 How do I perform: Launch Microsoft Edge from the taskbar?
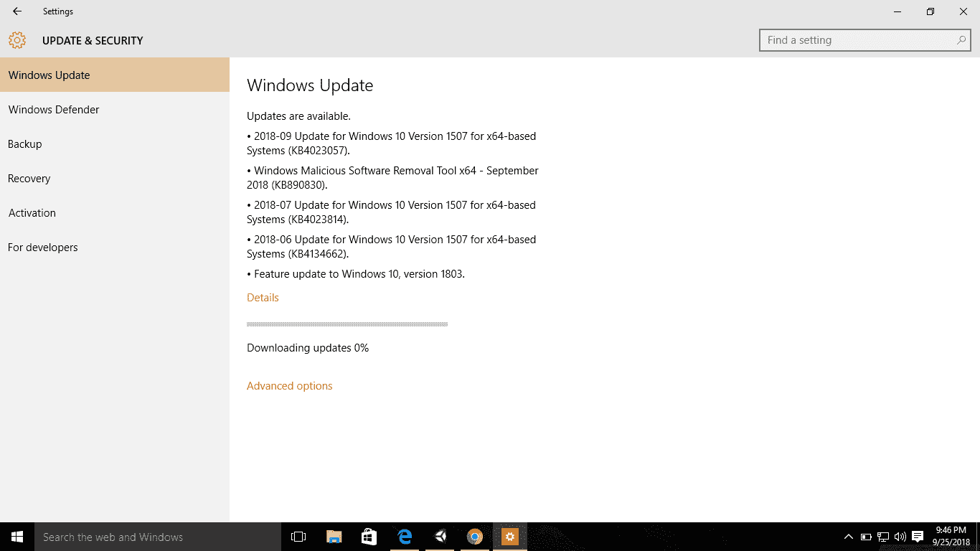405,537
